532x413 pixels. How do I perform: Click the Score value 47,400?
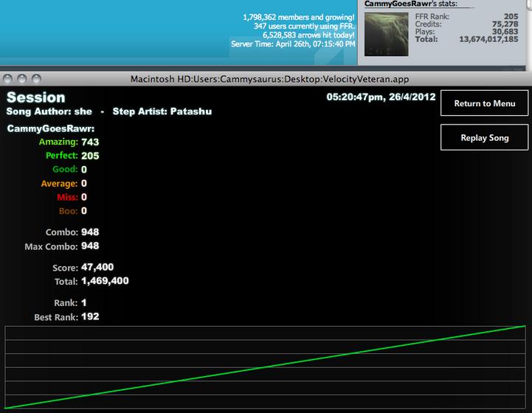[97, 267]
